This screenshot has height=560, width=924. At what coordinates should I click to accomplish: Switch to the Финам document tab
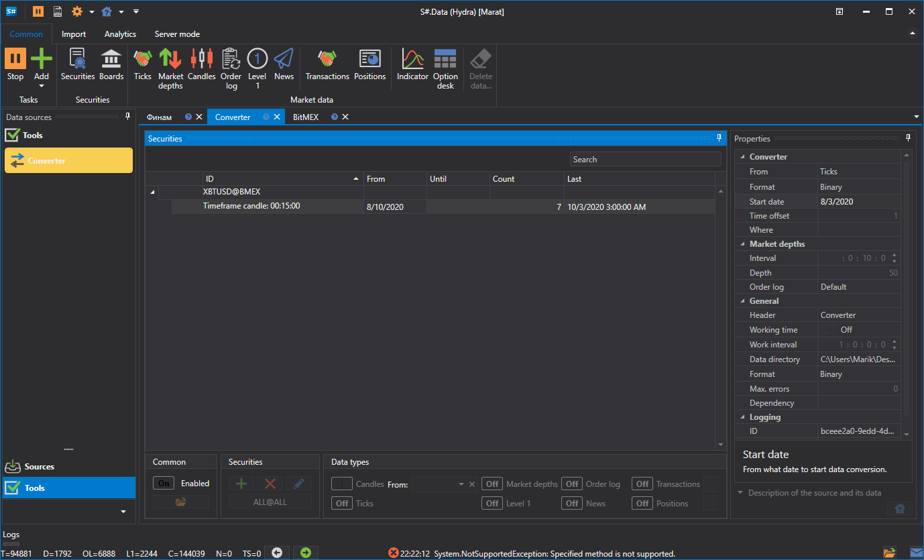pos(160,117)
